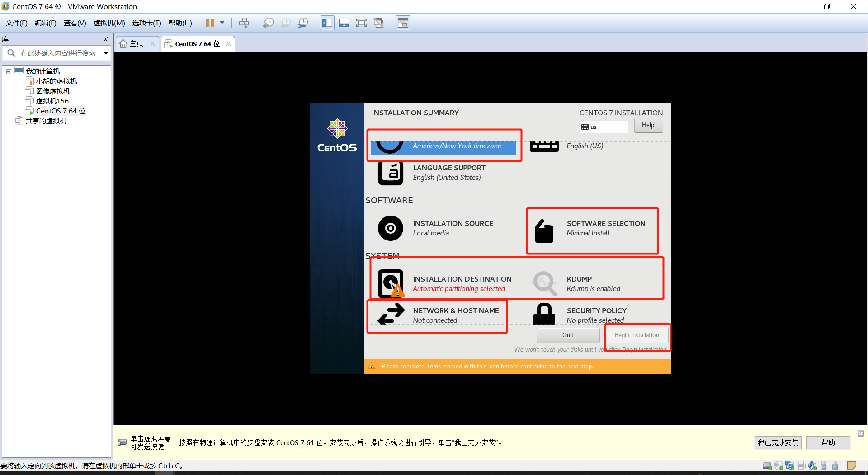868x475 pixels.
Task: Focus the library search input field
Action: [x=59, y=53]
